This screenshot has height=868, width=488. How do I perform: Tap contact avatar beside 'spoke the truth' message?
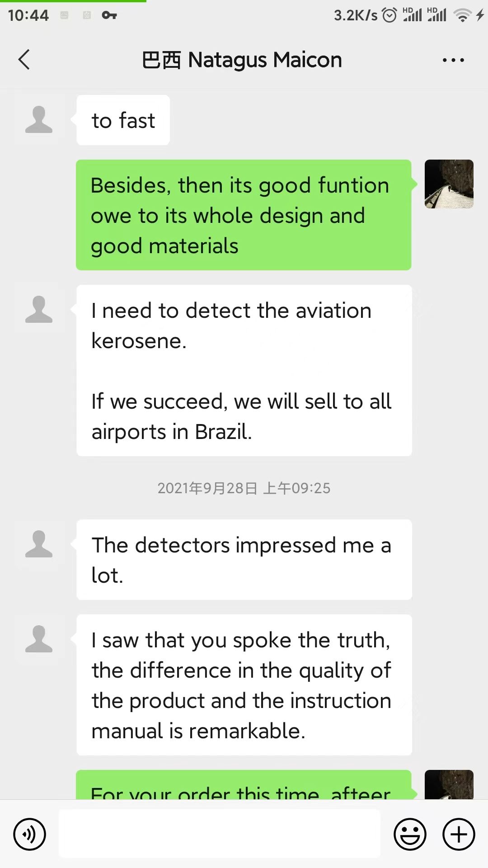(39, 639)
